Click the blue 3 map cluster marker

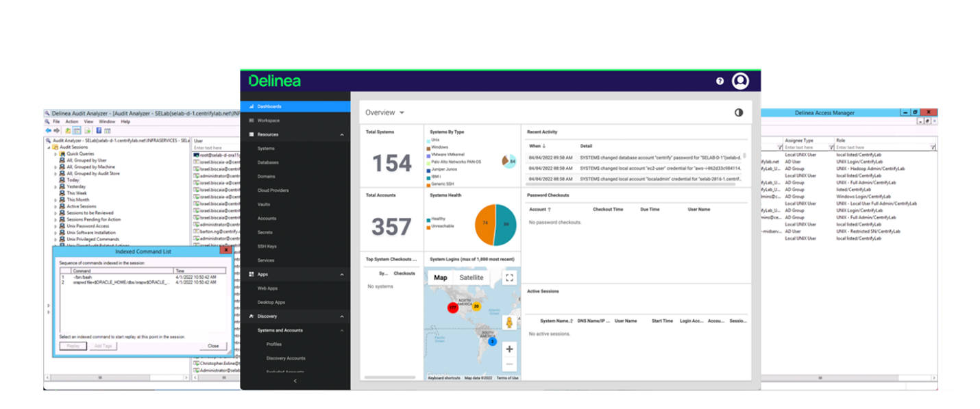pyautogui.click(x=492, y=340)
